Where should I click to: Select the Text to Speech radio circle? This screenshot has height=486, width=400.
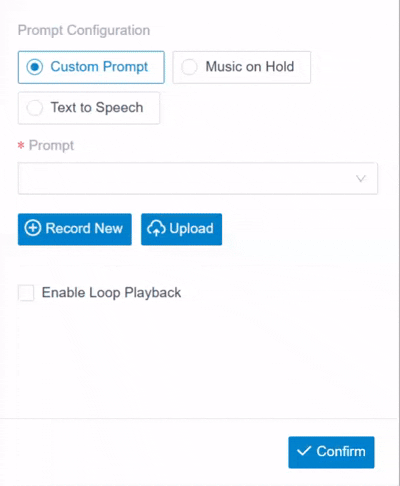point(35,108)
